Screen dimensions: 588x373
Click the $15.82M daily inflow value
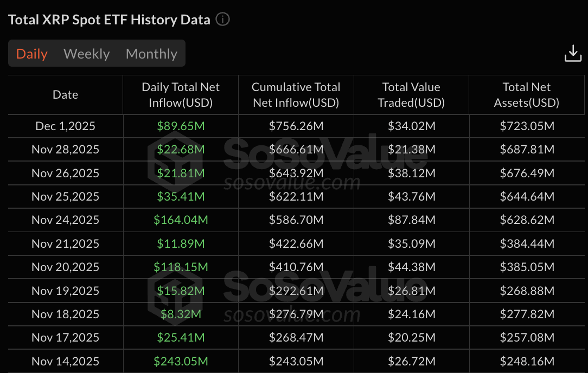[x=181, y=291]
